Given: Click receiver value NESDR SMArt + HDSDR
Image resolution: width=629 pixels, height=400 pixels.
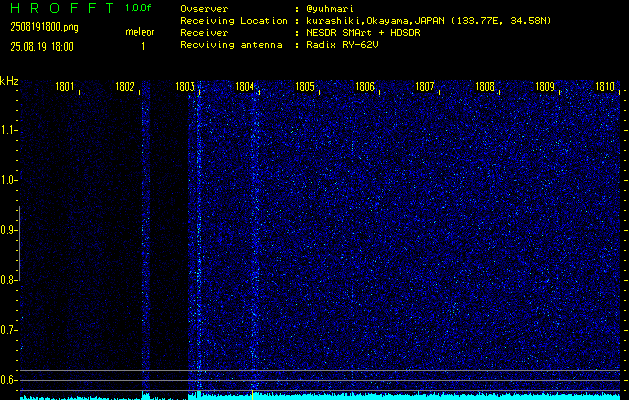Looking at the screenshot, I should (363, 33).
